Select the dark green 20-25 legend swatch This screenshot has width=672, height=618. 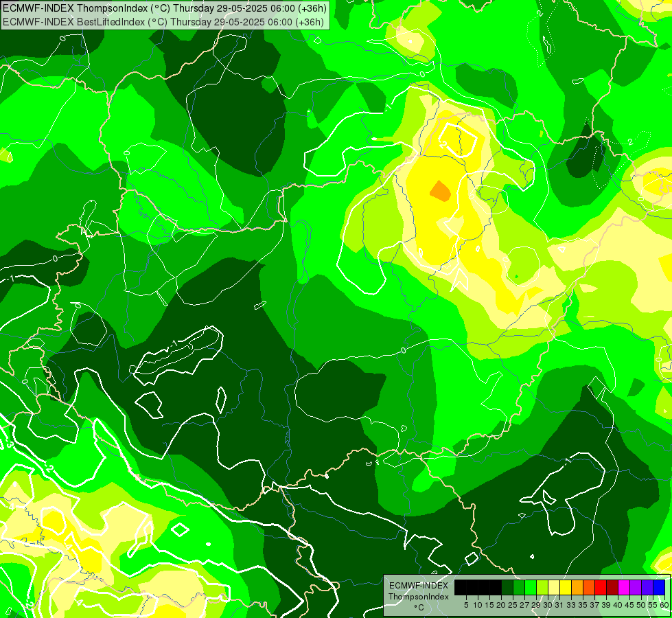pyautogui.click(x=507, y=587)
